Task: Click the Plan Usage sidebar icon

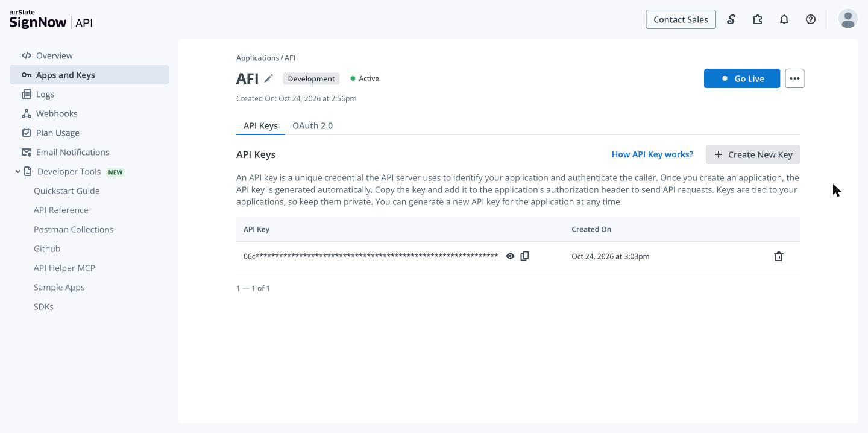Action: (27, 133)
